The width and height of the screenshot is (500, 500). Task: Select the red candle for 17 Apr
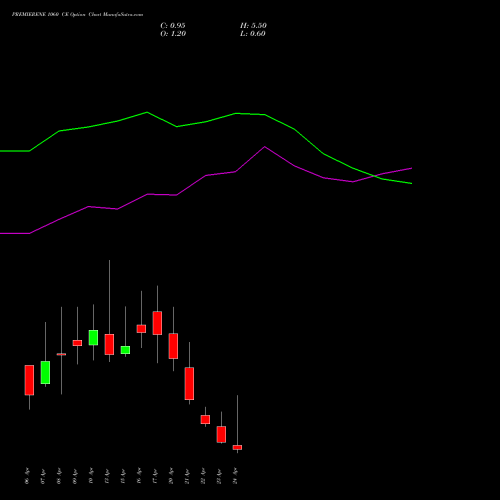coord(157,323)
